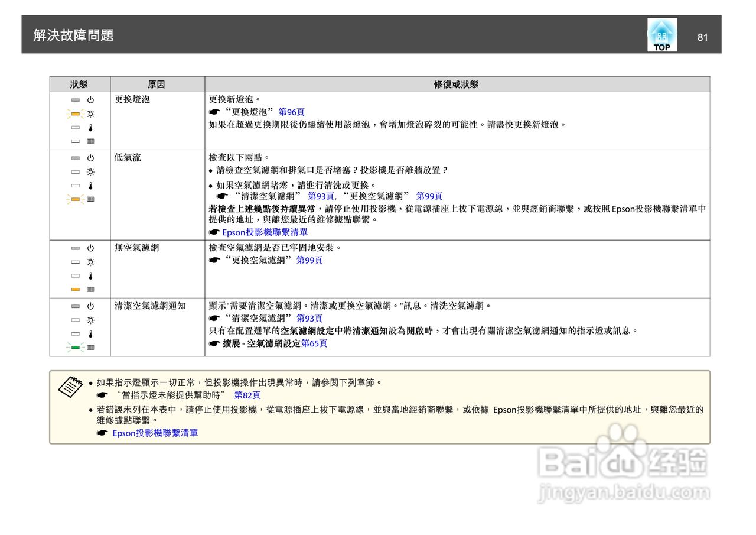
Task: Open the 第99頁 link in 低氣流 row
Action: [429, 196]
